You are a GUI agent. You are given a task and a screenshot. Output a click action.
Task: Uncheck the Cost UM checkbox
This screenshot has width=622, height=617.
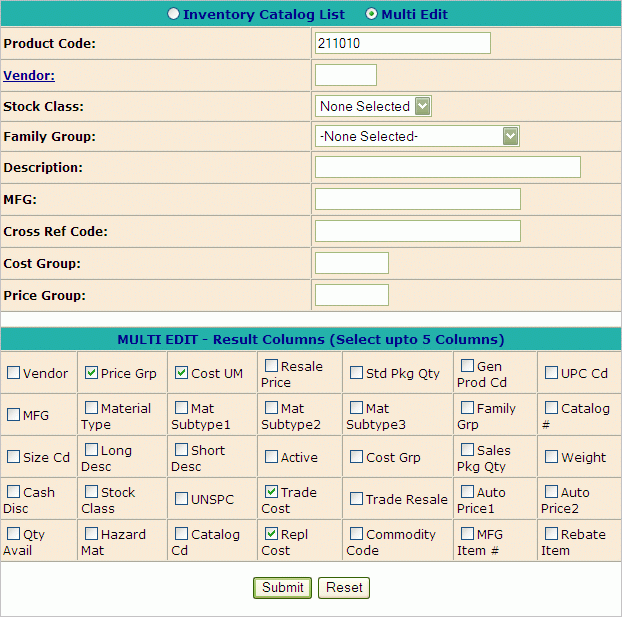[x=181, y=373]
